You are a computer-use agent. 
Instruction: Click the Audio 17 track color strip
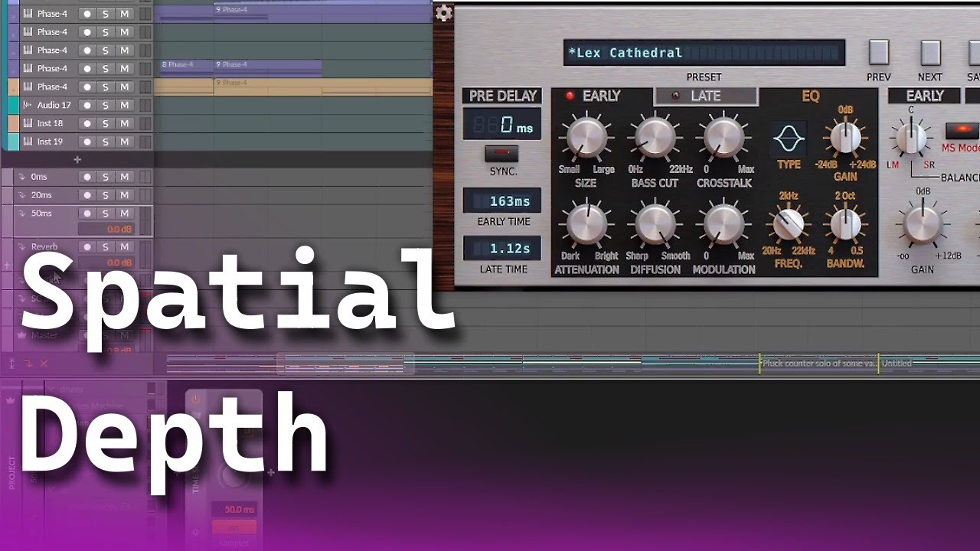[x=13, y=105]
